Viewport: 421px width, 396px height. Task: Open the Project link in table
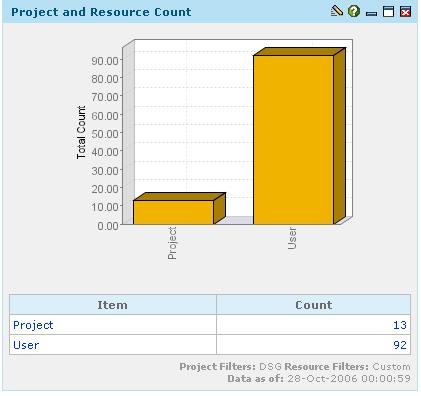33,325
